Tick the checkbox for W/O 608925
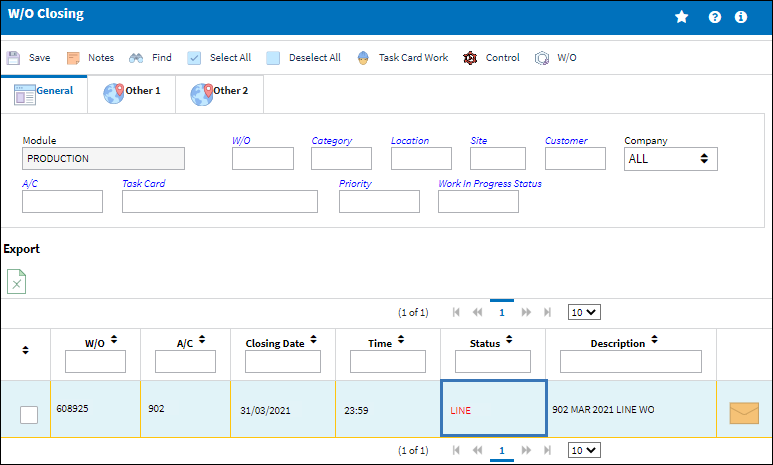This screenshot has height=465, width=773. [29, 415]
